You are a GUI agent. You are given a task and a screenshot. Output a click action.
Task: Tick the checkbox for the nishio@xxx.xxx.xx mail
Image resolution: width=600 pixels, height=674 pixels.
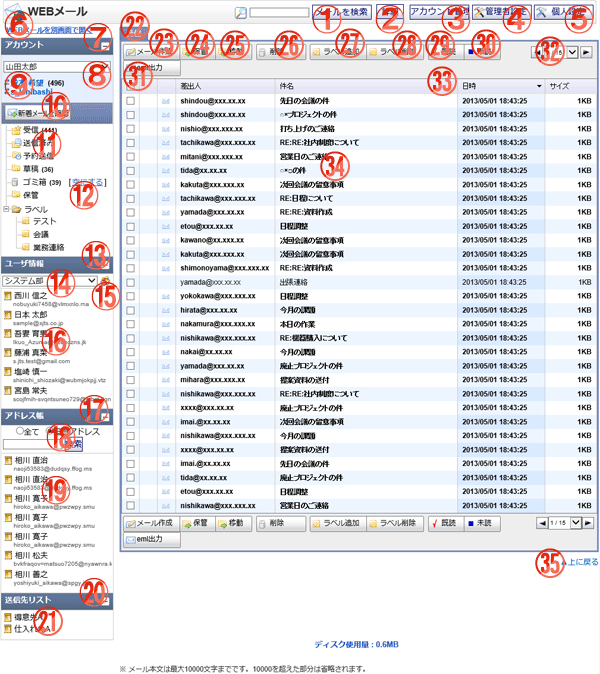131,129
